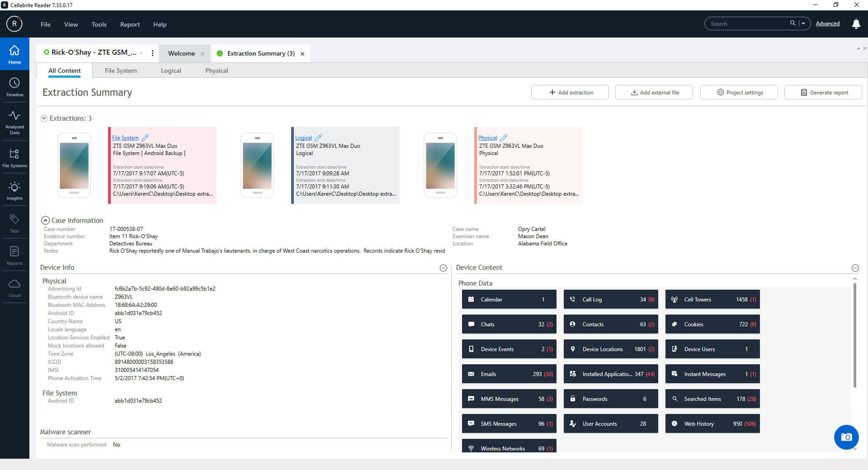
Task: Open the File menu
Action: pyautogui.click(x=46, y=24)
